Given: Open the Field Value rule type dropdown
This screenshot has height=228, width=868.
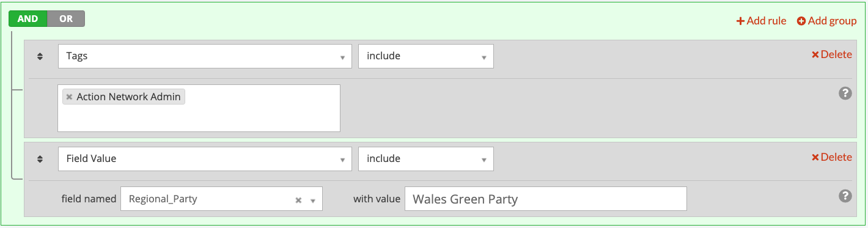Looking at the screenshot, I should (x=205, y=159).
